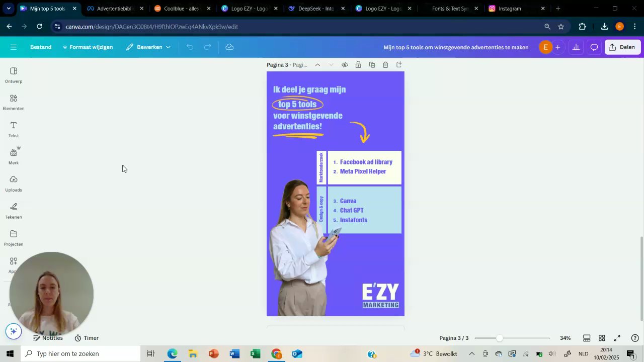Adjust the zoom slider handle
Image resolution: width=644 pixels, height=362 pixels.
tap(499, 338)
